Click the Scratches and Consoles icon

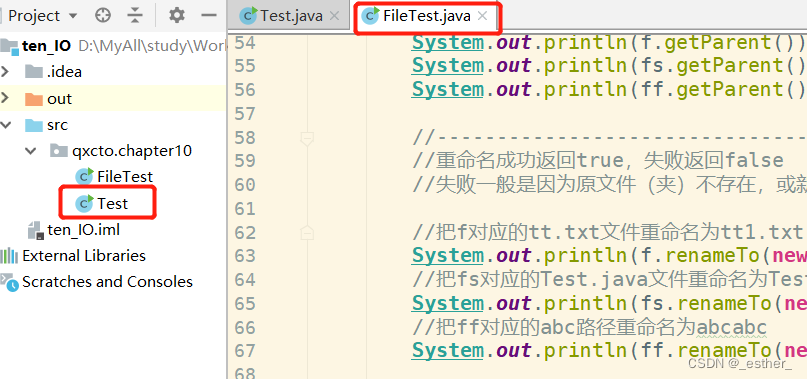9,282
